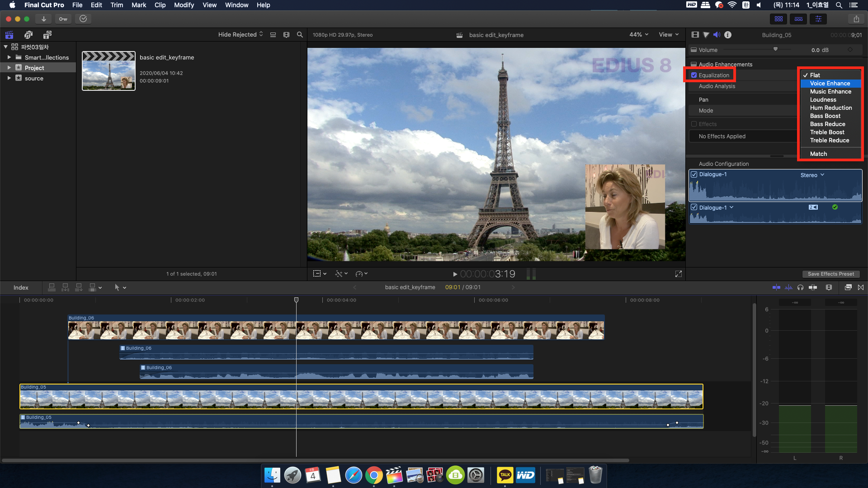Click the share export icon
The height and width of the screenshot is (488, 868).
pos(856,19)
